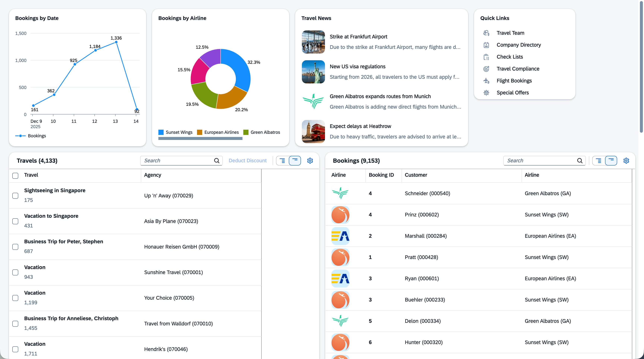
Task: Open the Travel Team quick link icon
Action: 486,33
